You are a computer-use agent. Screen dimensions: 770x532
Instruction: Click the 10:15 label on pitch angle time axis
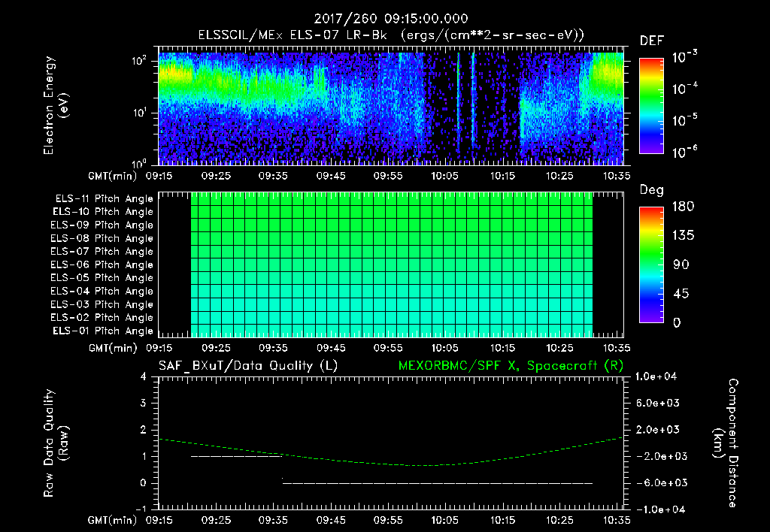click(x=503, y=348)
